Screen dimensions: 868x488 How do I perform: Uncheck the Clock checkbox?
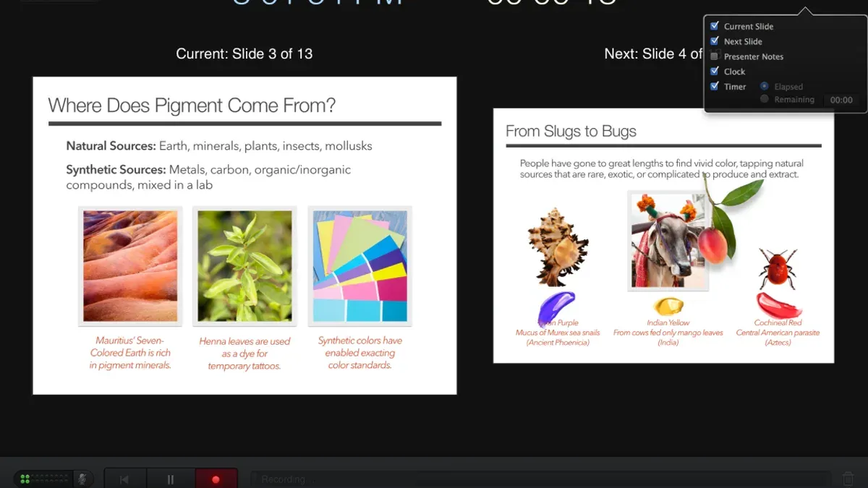(715, 71)
